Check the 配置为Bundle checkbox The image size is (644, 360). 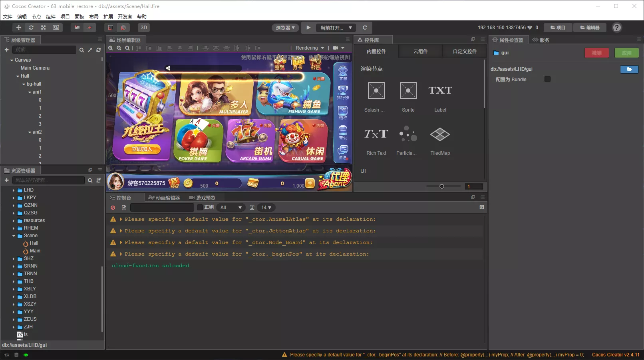[547, 79]
